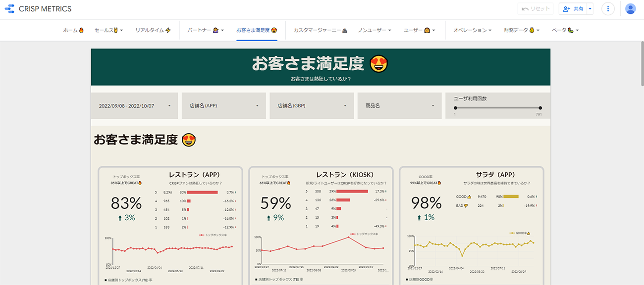Click the ユーザ利用回数 slider right handle
The width and height of the screenshot is (644, 285).
point(540,108)
